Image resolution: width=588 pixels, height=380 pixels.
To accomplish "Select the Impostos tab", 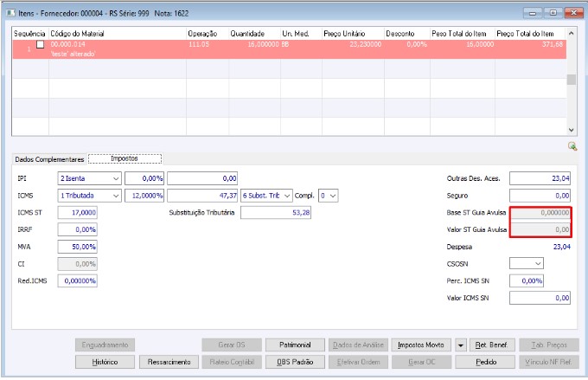I will point(125,158).
